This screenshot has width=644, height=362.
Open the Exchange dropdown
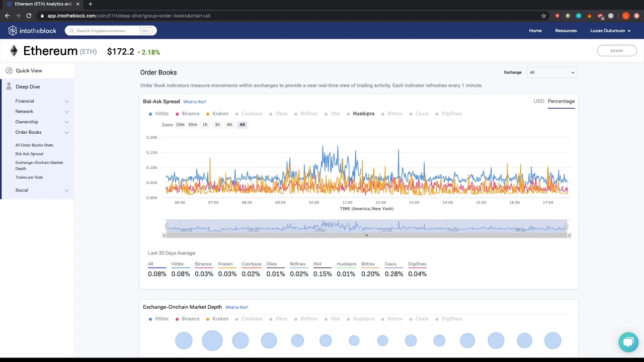click(551, 72)
